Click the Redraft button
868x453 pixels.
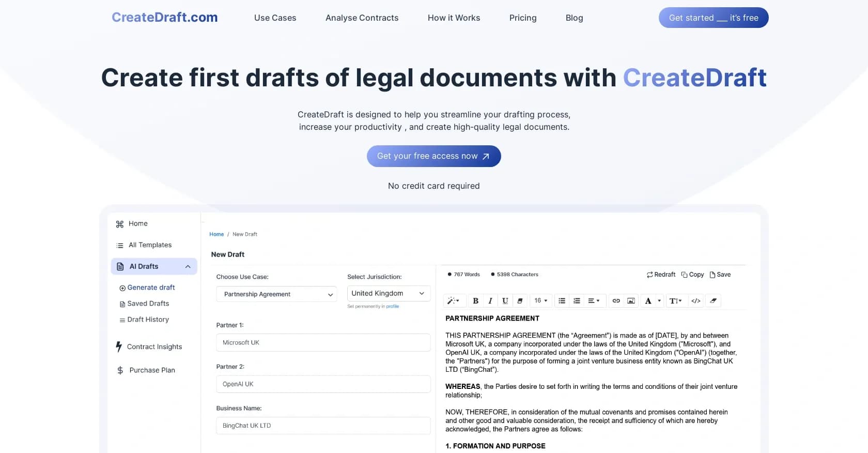click(x=661, y=275)
